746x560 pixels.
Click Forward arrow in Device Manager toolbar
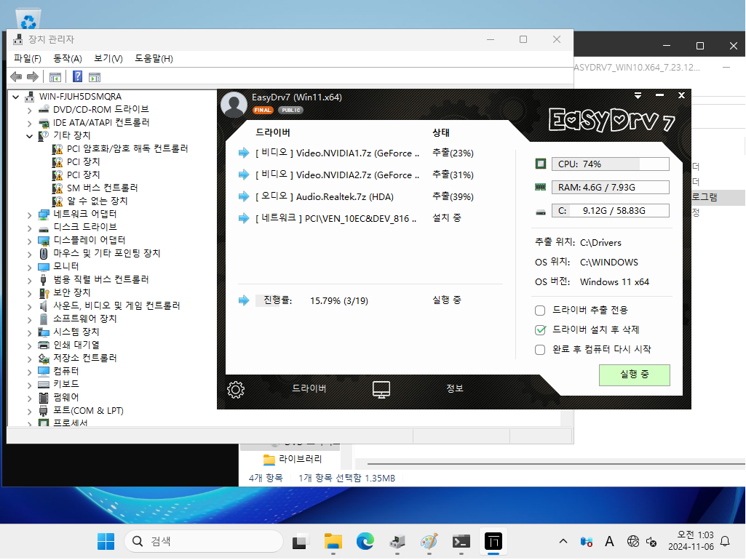[x=32, y=76]
